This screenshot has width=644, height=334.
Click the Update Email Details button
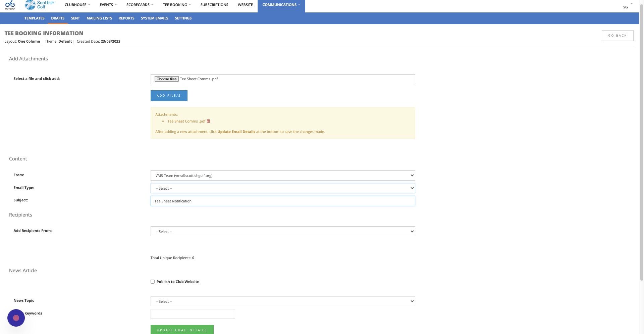click(182, 330)
